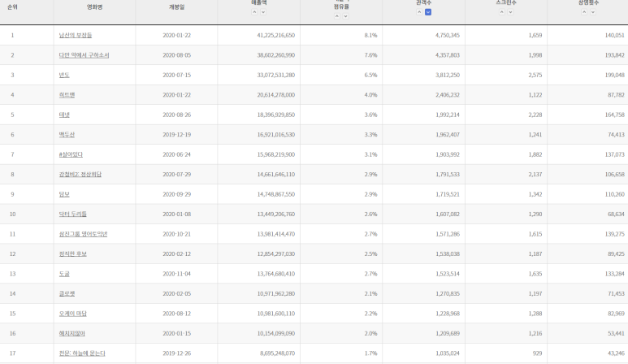The image size is (628, 364).
Task: Sort 매출액 column ascending with up arrow
Action: [x=254, y=12]
